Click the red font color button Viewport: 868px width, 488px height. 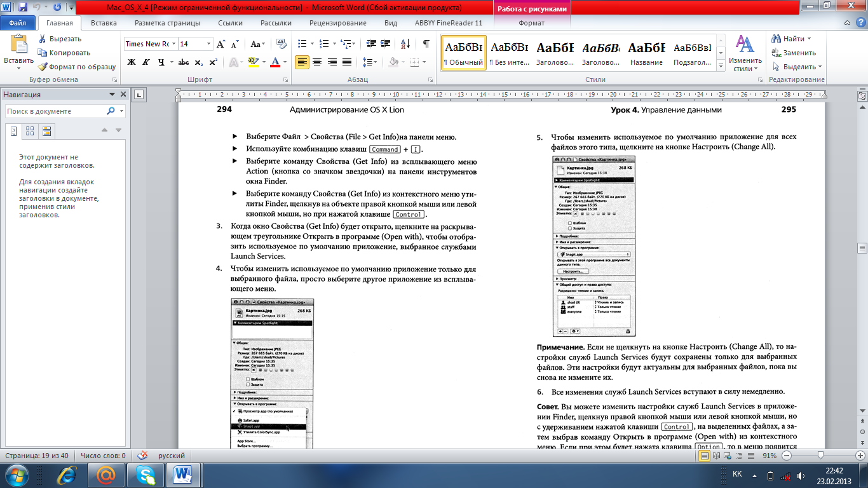pos(275,62)
